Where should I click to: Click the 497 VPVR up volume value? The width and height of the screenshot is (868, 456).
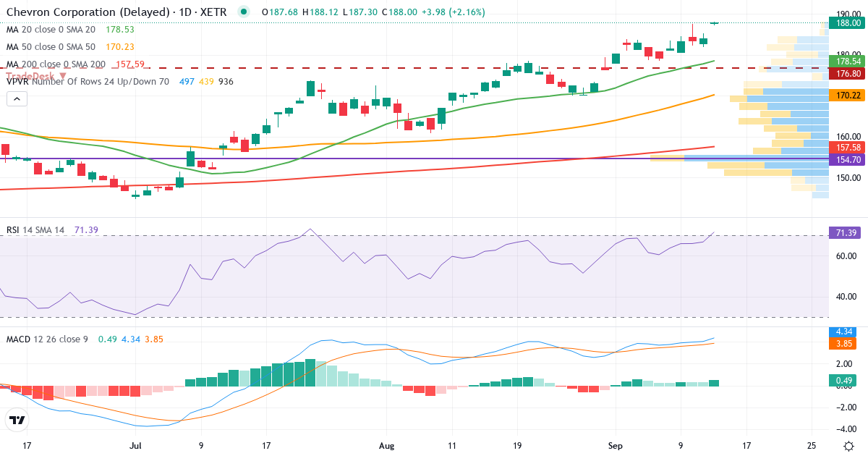[x=186, y=82]
